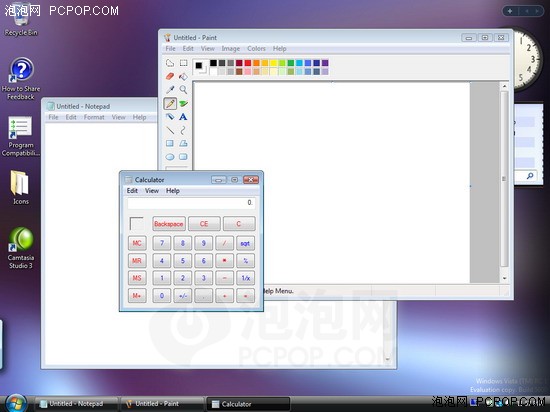Pick the yellow swatch in Paint palette

(274, 63)
